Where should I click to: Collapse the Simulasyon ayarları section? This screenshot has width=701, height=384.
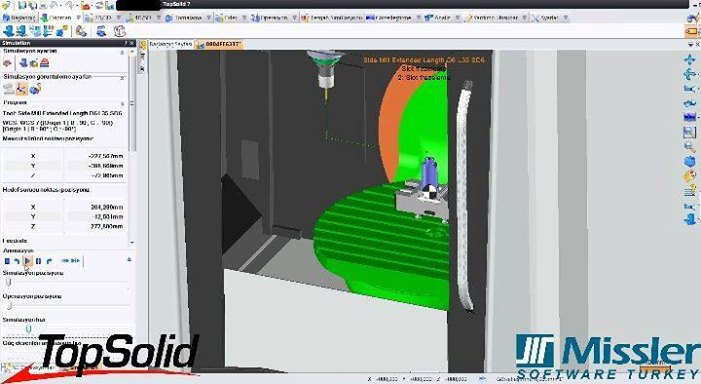(x=122, y=52)
